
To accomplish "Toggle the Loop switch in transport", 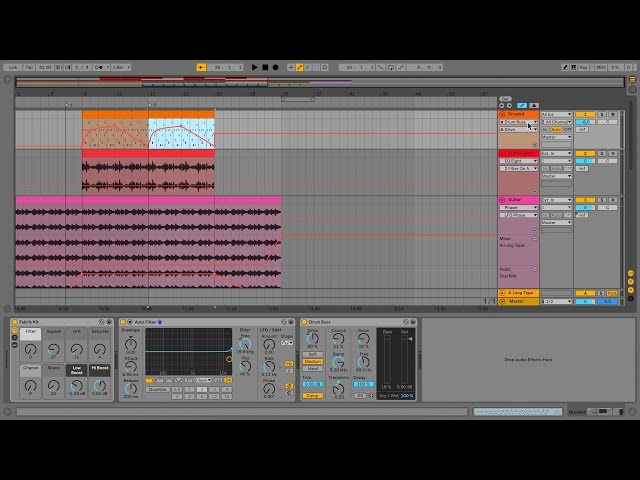I will point(391,67).
